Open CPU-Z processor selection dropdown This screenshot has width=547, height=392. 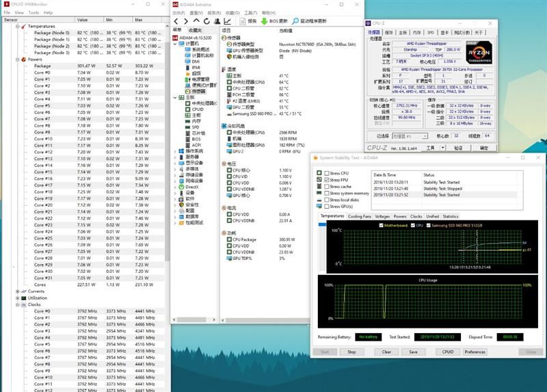425,135
